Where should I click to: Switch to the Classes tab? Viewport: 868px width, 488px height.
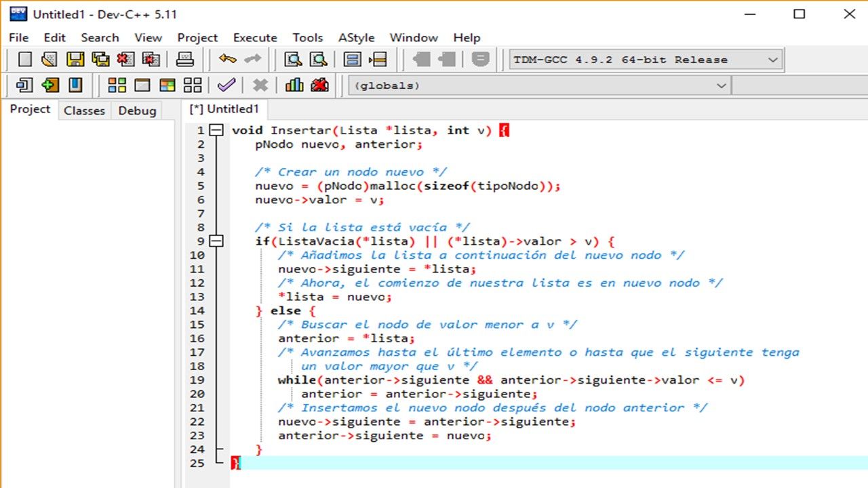coord(84,110)
